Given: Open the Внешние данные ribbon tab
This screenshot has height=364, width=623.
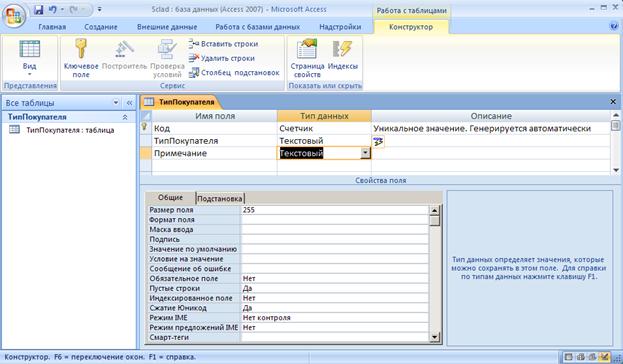Looking at the screenshot, I should click(167, 27).
